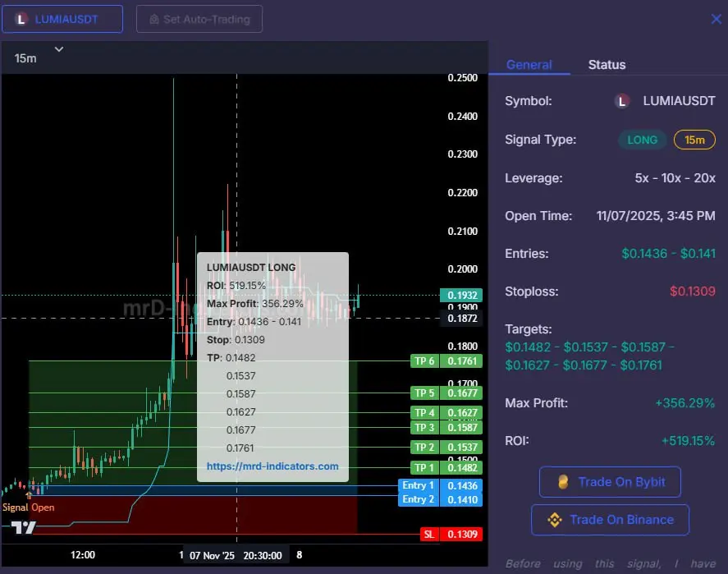This screenshot has width=728, height=574.
Task: Click the leverage value 5x - 10x - 20x
Action: 675,178
